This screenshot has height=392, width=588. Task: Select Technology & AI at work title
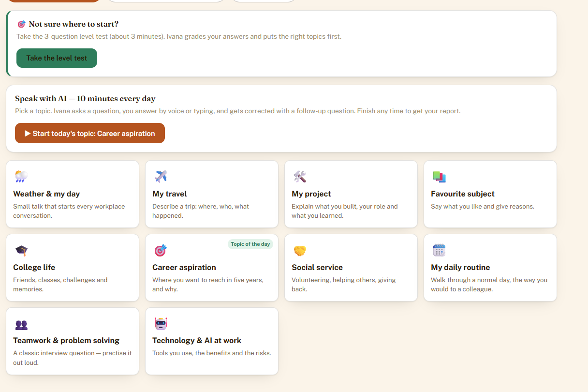tap(197, 340)
